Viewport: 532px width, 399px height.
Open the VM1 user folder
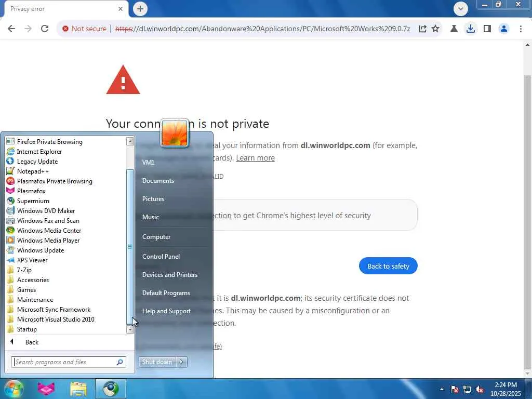[x=148, y=162]
